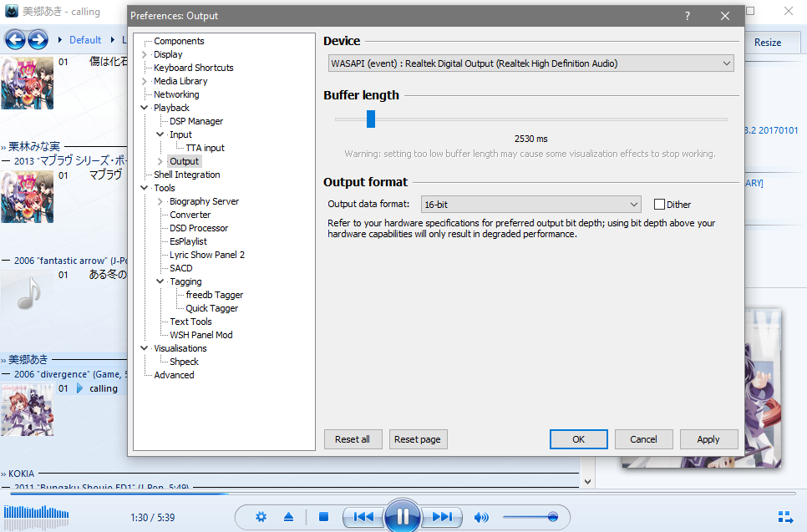Mute audio with the speaker icon
Image resolution: width=807 pixels, height=532 pixels.
481,517
